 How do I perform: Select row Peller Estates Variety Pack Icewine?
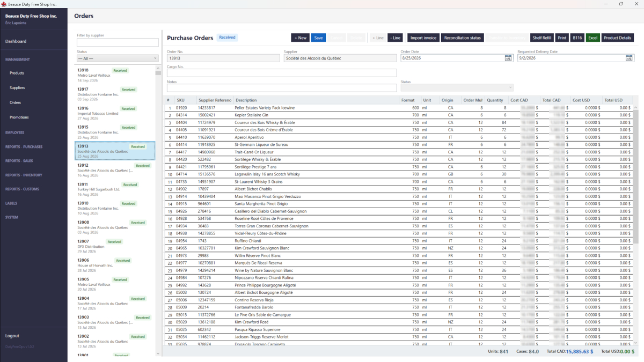point(398,108)
